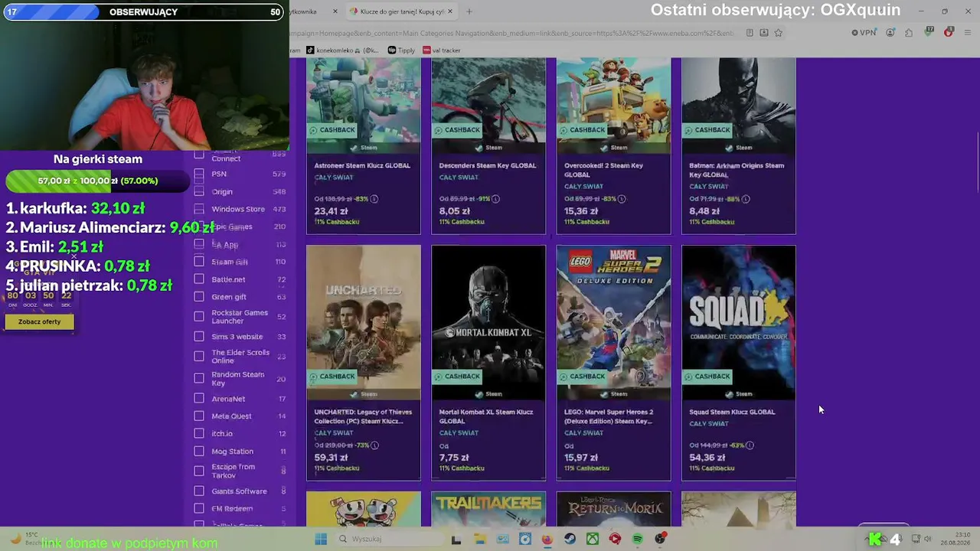Open Squad Steam Klucz GLOBAL listing
980x551 pixels.
[732, 412]
